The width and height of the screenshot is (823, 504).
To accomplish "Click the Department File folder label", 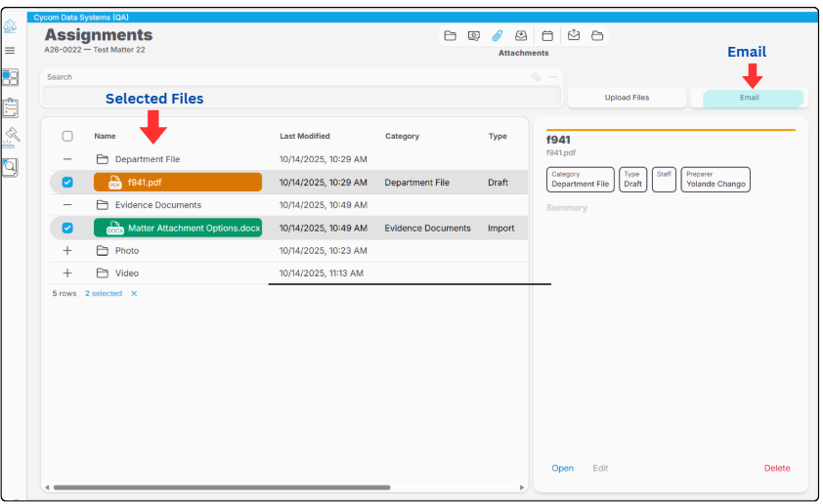I will (148, 159).
